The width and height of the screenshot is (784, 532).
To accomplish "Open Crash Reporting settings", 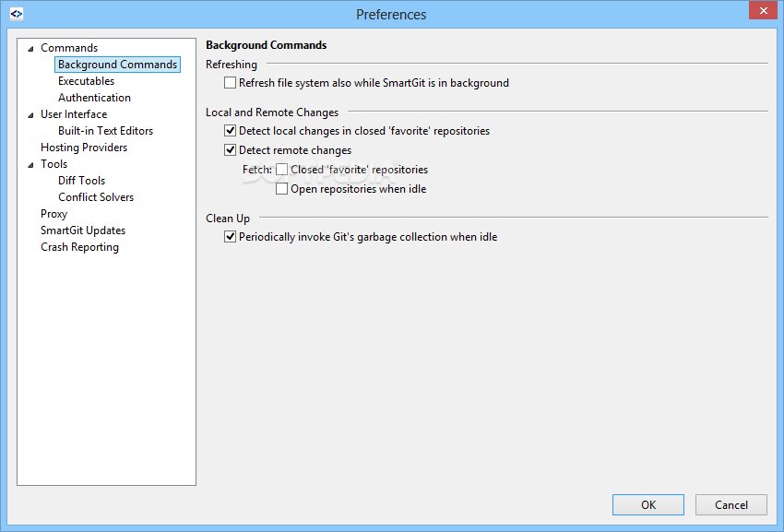I will pyautogui.click(x=80, y=246).
